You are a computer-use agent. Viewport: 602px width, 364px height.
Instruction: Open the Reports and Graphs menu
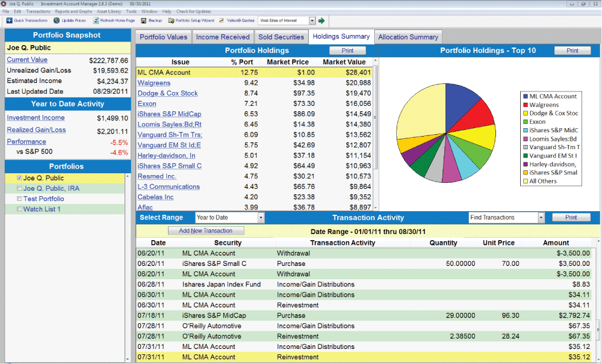coord(73,11)
